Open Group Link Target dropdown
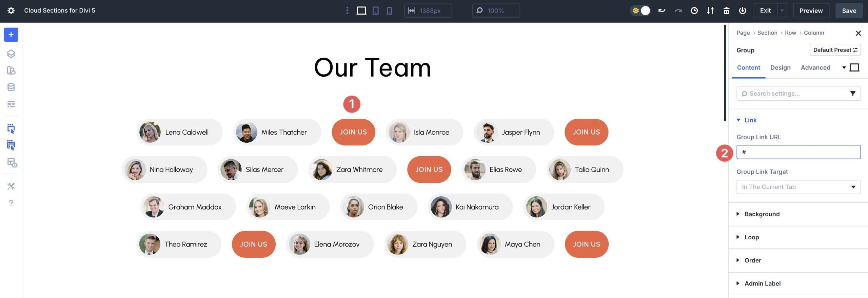 tap(798, 187)
